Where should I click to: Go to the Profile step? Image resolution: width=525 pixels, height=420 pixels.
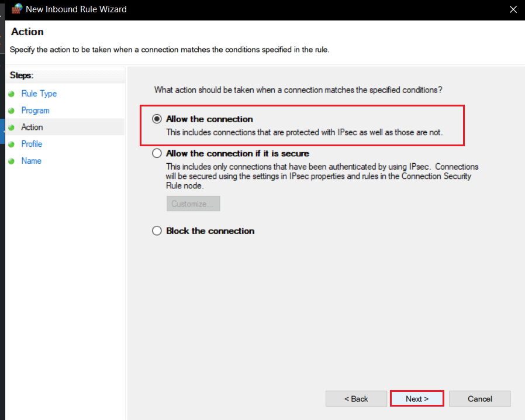click(32, 144)
